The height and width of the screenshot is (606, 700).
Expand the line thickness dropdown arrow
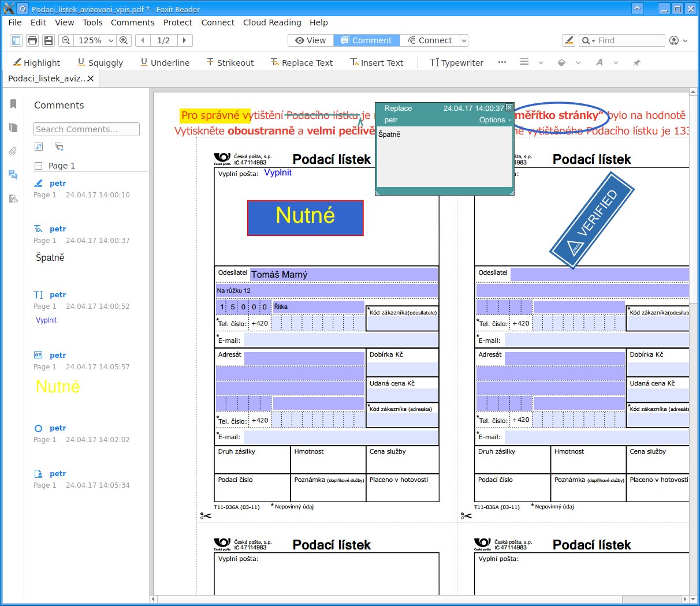point(541,62)
